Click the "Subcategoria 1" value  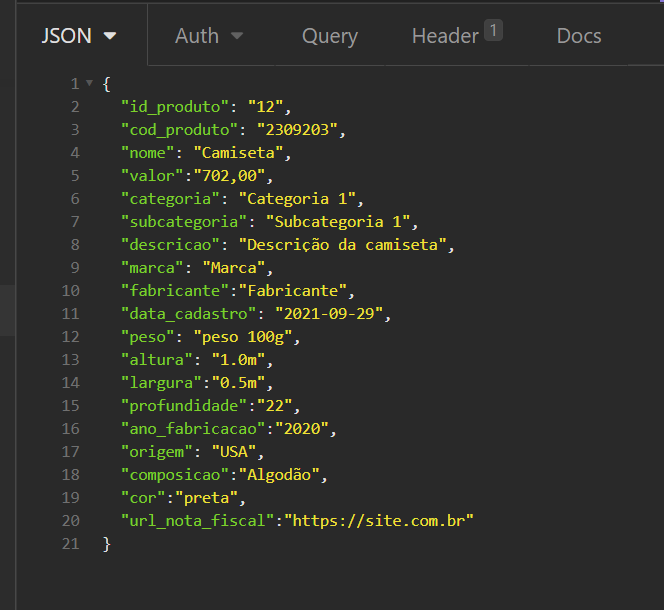(x=338, y=222)
